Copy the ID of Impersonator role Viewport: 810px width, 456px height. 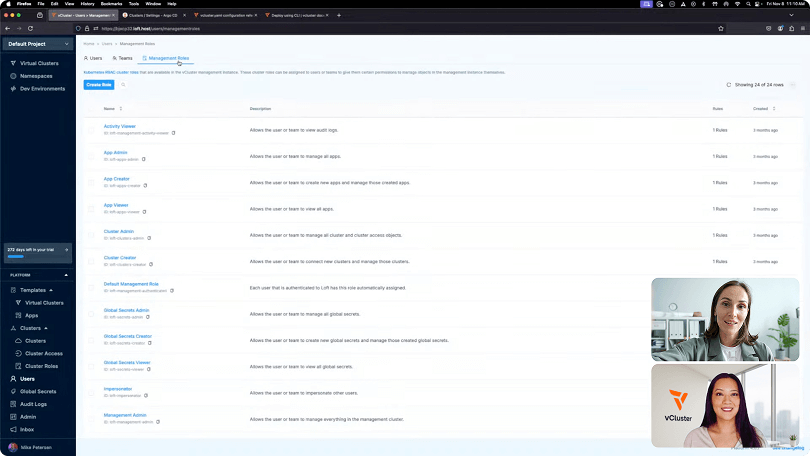coord(146,396)
